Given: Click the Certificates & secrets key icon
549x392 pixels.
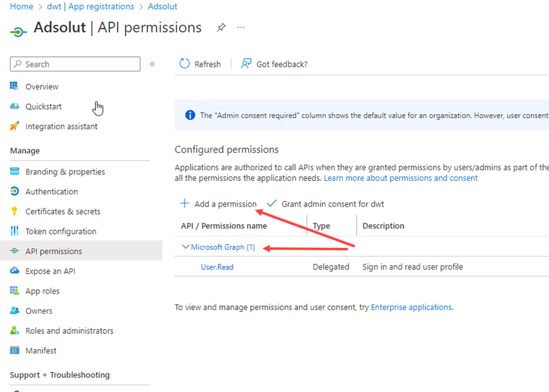Looking at the screenshot, I should (x=15, y=211).
